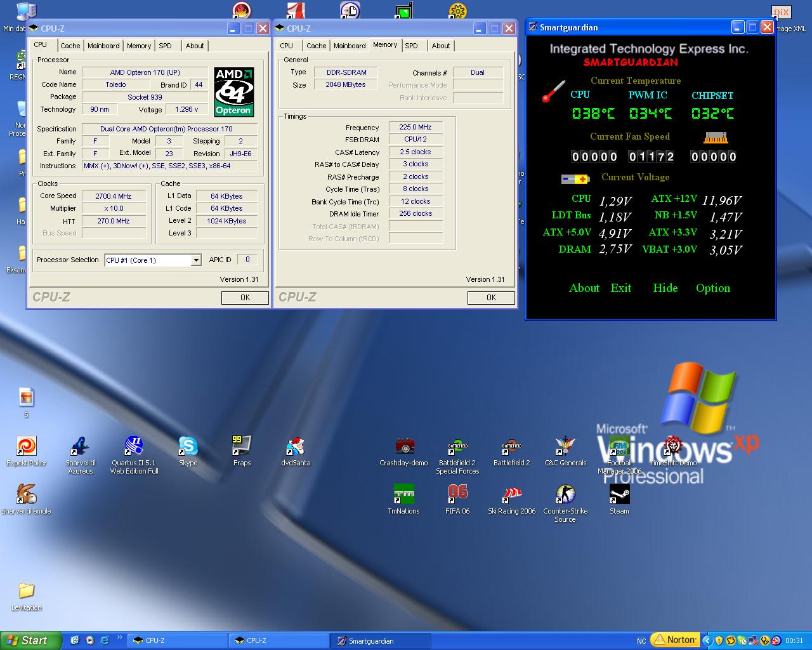Select SPD tab in right CPU-Z window
This screenshot has height=650, width=812.
[411, 46]
